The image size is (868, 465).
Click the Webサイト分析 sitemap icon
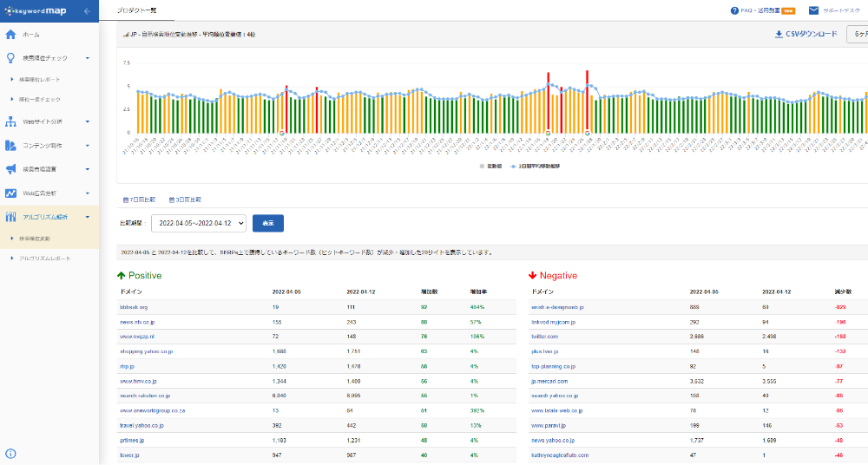tap(10, 122)
